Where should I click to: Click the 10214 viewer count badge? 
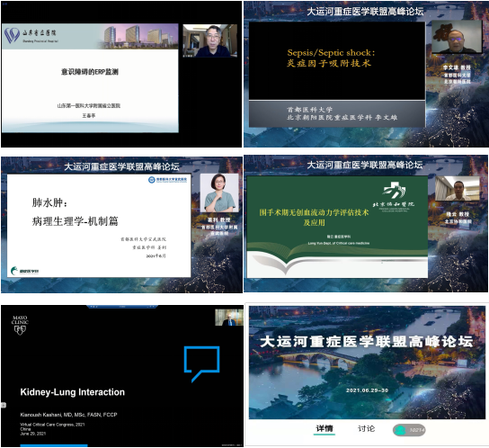tap(409, 430)
